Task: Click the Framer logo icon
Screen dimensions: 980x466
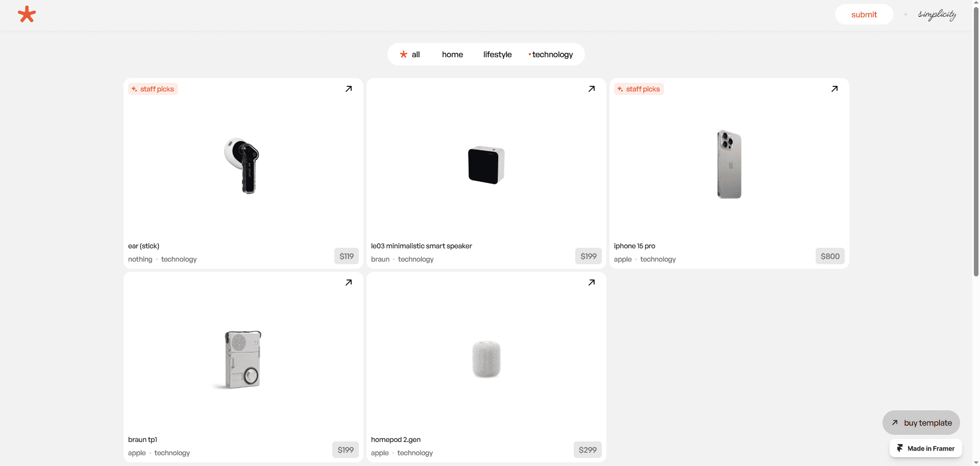Action: click(900, 448)
